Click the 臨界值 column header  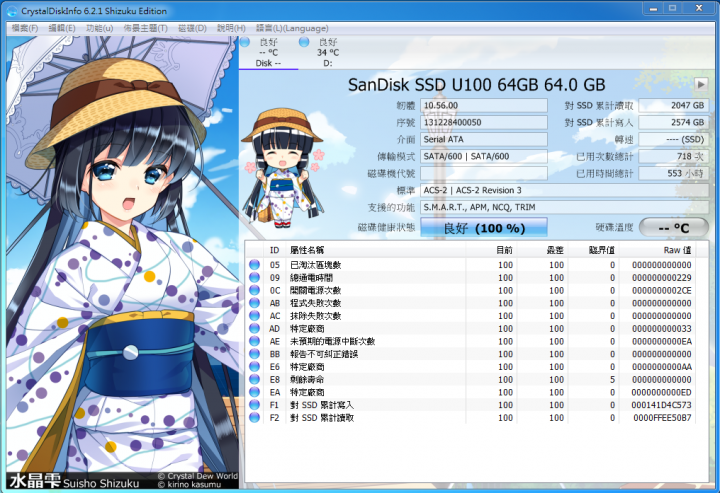click(593, 250)
